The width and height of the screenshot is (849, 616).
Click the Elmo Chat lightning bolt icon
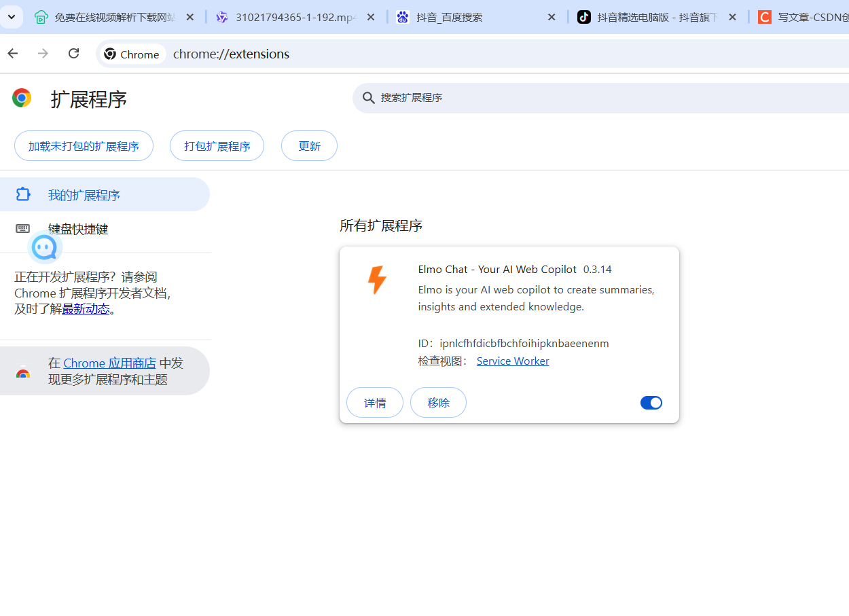pyautogui.click(x=377, y=280)
